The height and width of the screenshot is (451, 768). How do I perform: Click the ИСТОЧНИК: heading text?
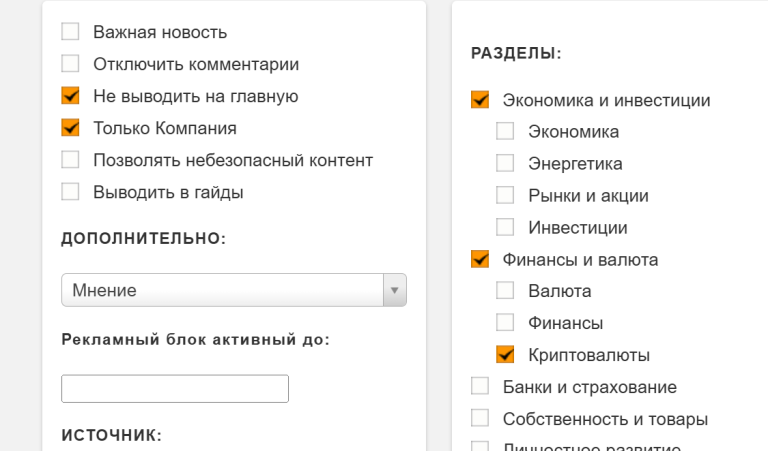coord(112,435)
